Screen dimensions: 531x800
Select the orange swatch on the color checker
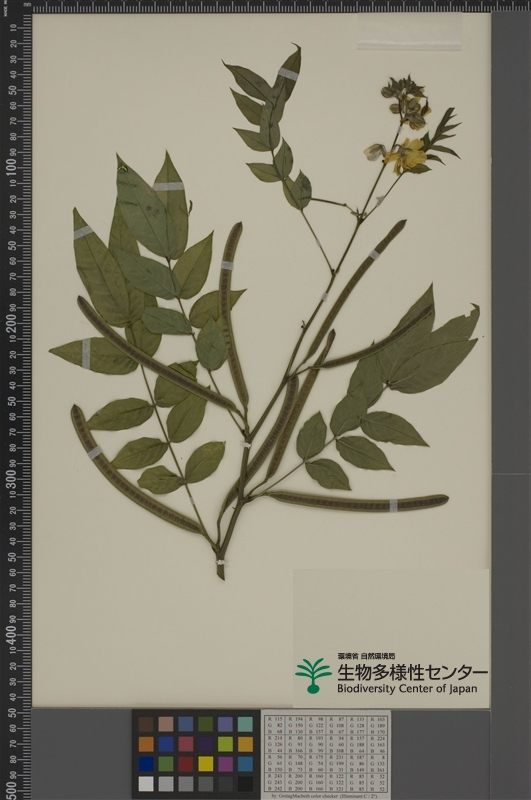click(146, 744)
